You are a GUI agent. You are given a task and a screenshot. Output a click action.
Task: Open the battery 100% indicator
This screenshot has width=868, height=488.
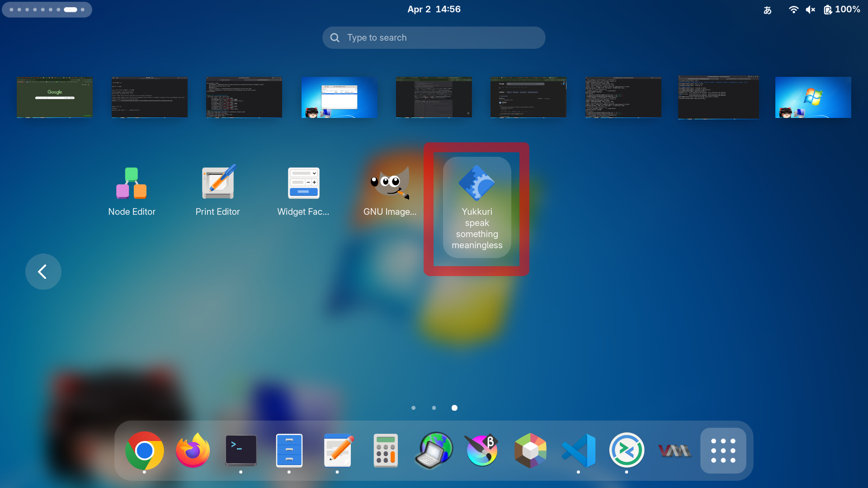tap(842, 9)
